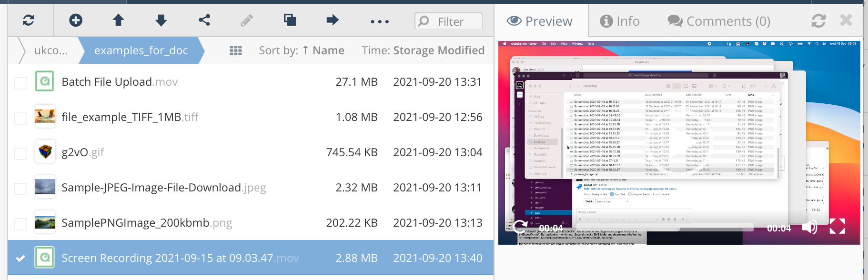This screenshot has height=280, width=868.
Task: Click the plus add new icon
Action: 76,20
